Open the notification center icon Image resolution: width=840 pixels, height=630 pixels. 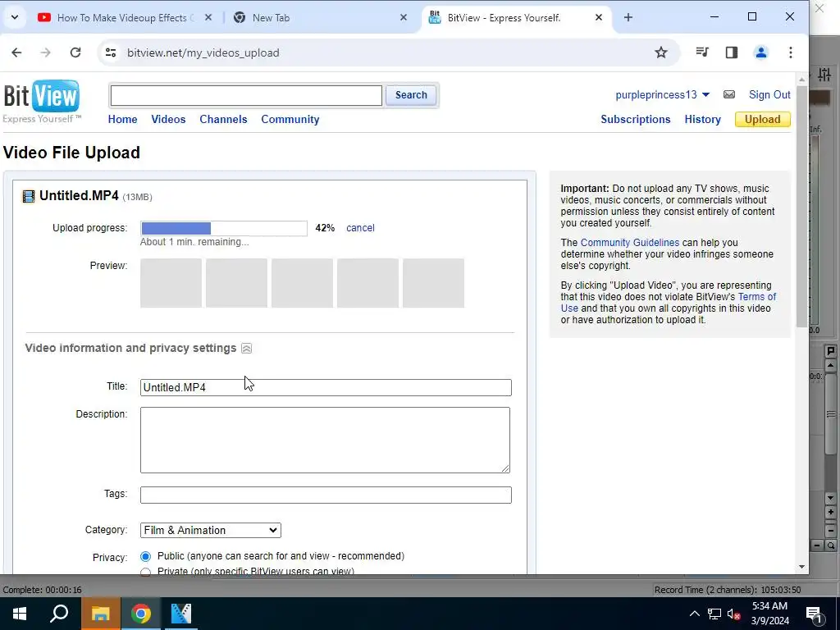[814, 614]
